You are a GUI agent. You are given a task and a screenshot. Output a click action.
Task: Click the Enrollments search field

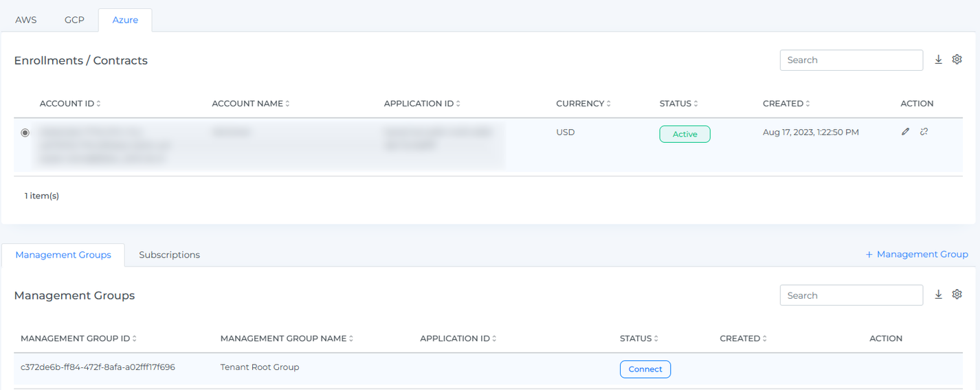click(851, 60)
